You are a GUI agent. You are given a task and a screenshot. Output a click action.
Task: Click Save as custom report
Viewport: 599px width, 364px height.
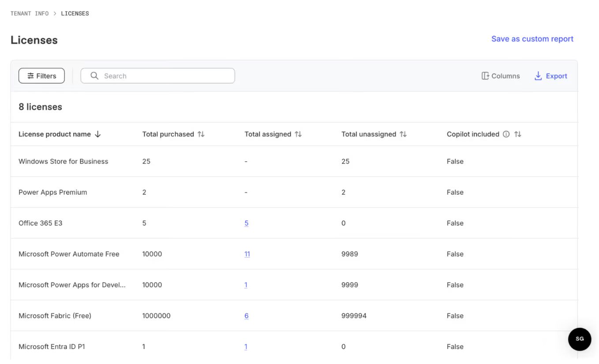point(532,39)
